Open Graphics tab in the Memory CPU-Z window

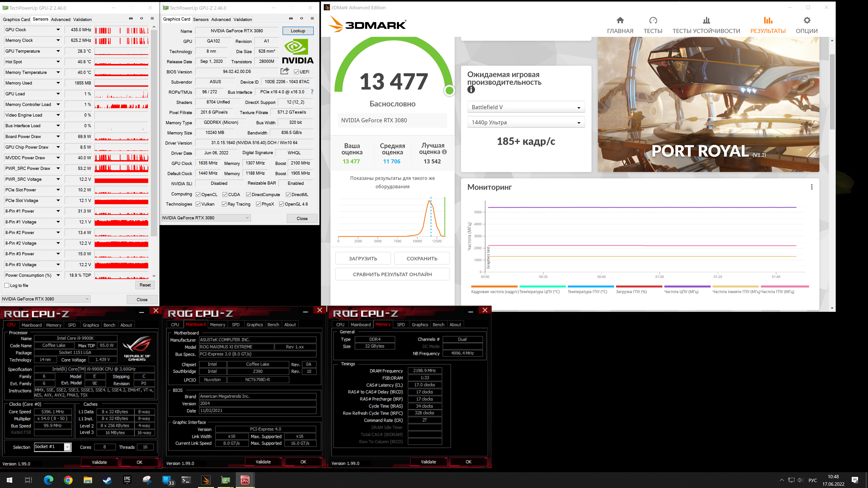click(x=420, y=325)
